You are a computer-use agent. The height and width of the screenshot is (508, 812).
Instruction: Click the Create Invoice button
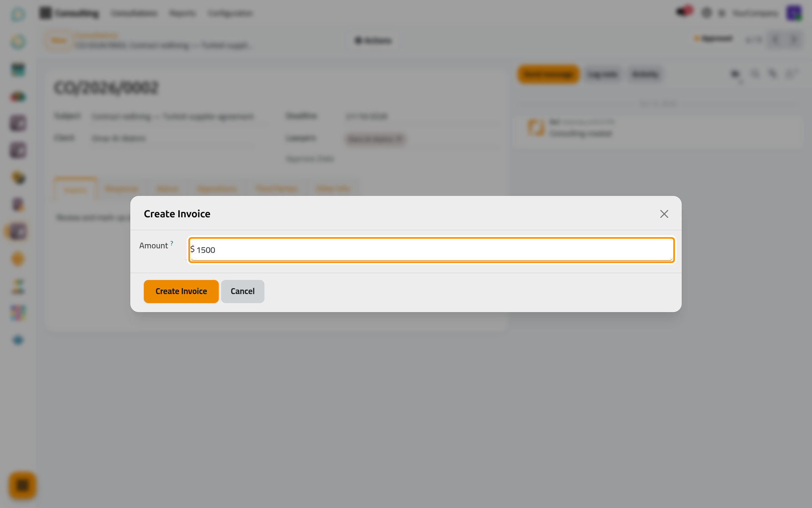tap(181, 291)
